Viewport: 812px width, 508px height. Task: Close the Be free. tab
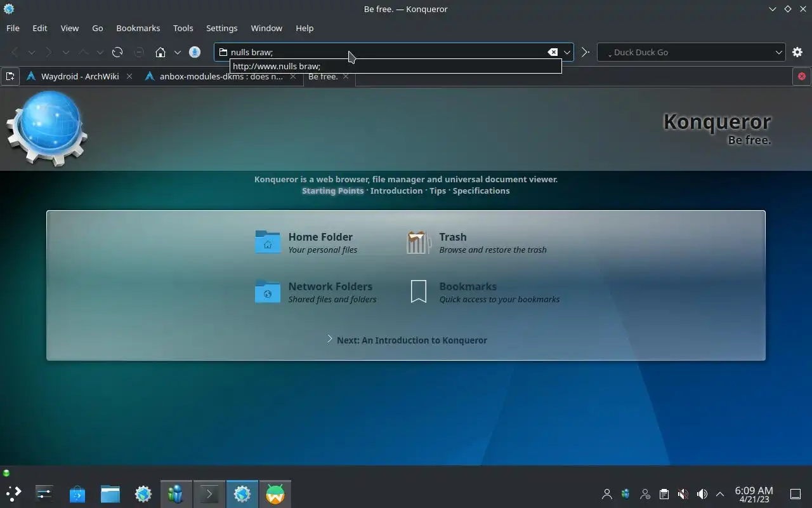point(346,76)
